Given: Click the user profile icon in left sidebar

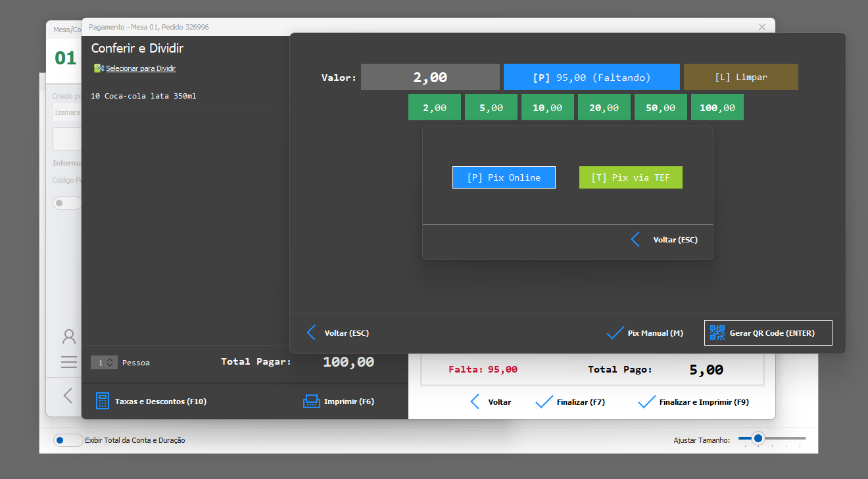Looking at the screenshot, I should coord(69,337).
